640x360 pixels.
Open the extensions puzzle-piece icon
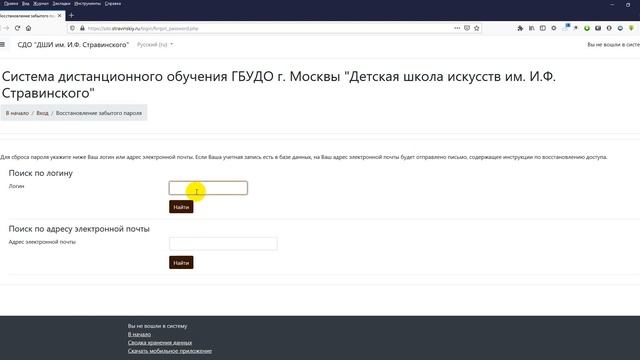[520, 28]
